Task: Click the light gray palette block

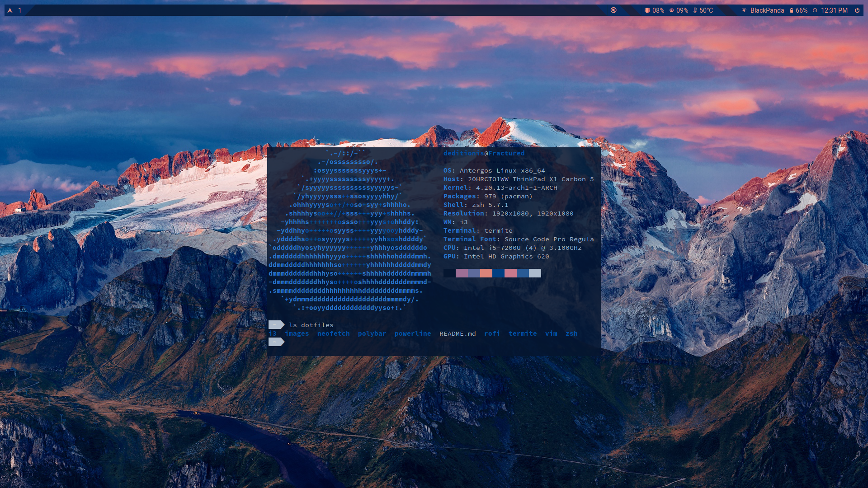Action: [535, 273]
